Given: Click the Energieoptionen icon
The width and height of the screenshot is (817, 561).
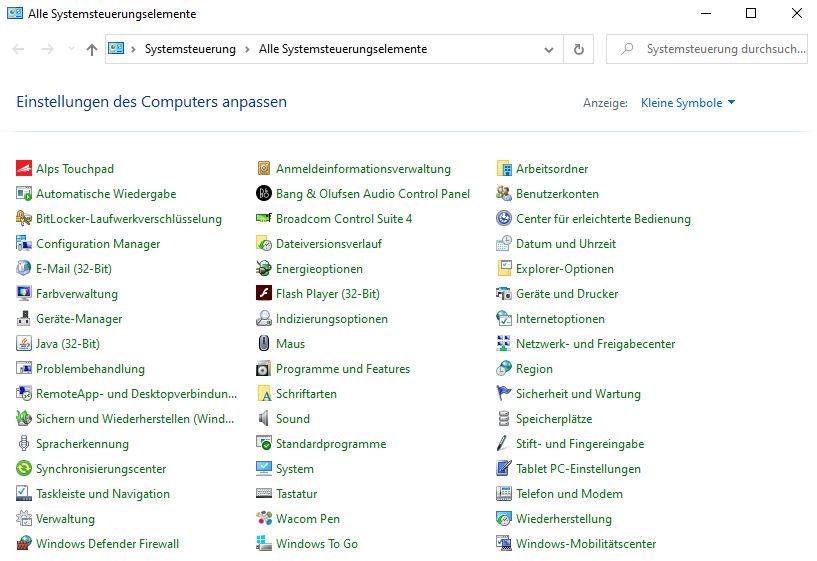Looking at the screenshot, I should 264,269.
